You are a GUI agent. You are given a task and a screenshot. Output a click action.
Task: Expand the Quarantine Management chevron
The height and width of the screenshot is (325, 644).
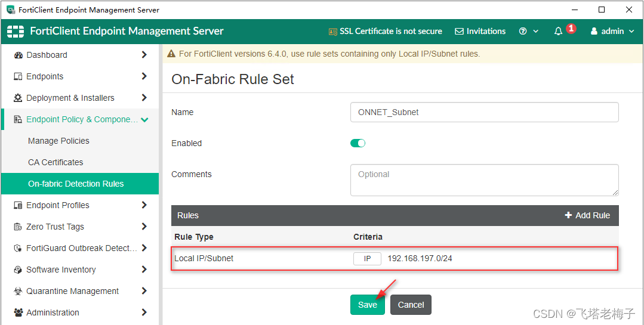coord(144,290)
